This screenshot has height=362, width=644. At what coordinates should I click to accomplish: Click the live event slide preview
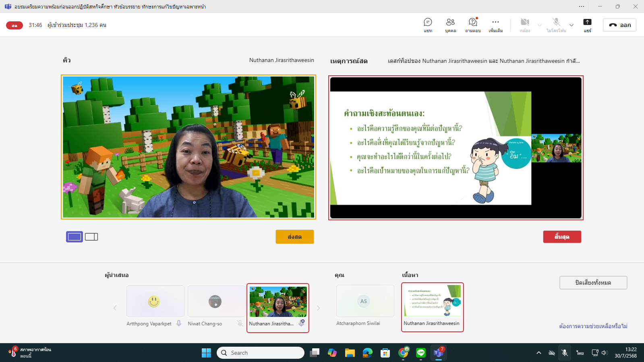click(456, 148)
